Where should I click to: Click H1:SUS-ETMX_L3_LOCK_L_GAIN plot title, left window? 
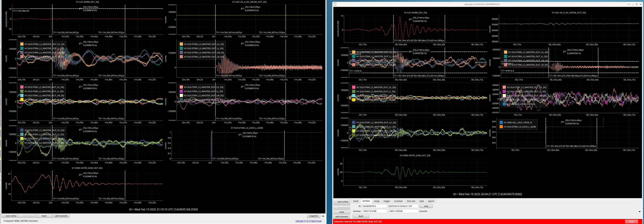point(247,128)
